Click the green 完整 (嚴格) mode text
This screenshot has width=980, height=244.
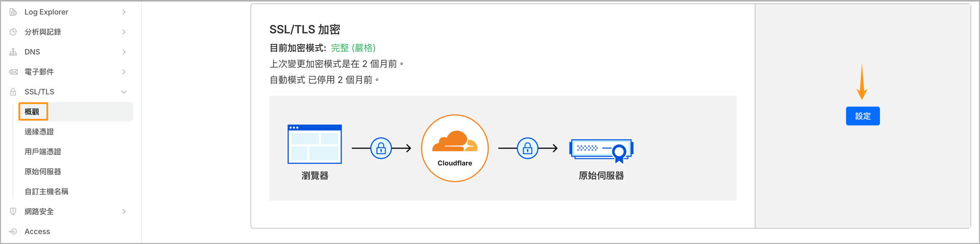tap(353, 48)
